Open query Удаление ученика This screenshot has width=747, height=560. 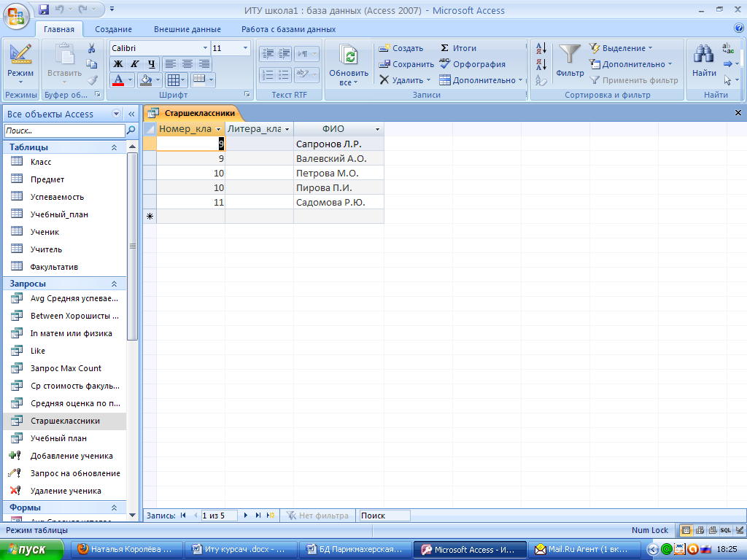click(65, 491)
